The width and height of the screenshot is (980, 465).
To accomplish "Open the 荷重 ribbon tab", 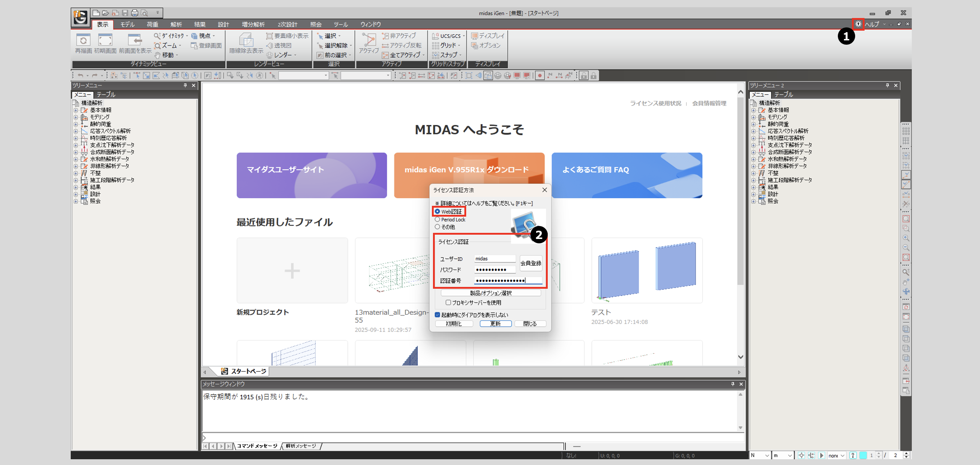I will [x=153, y=24].
